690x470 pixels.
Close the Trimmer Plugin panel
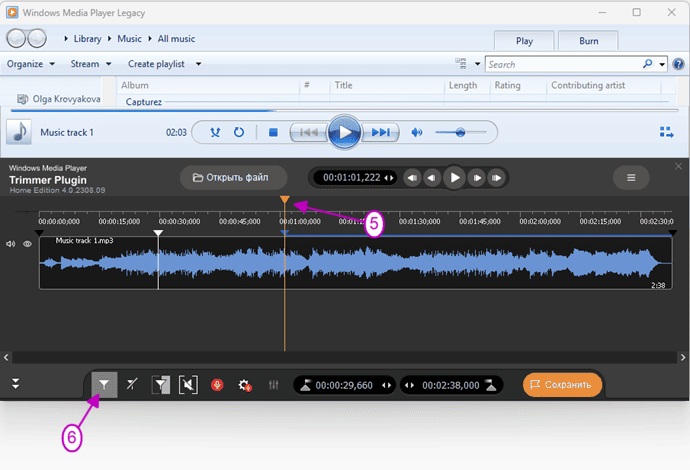(x=678, y=166)
